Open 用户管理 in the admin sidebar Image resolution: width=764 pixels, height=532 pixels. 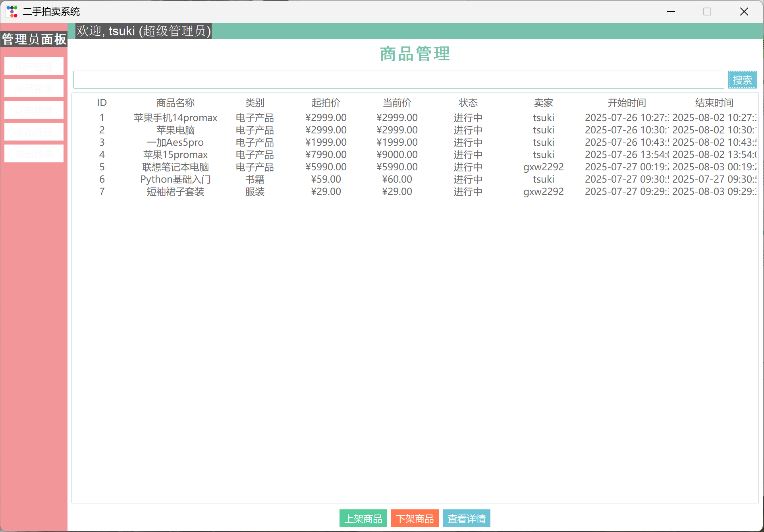[x=34, y=66]
